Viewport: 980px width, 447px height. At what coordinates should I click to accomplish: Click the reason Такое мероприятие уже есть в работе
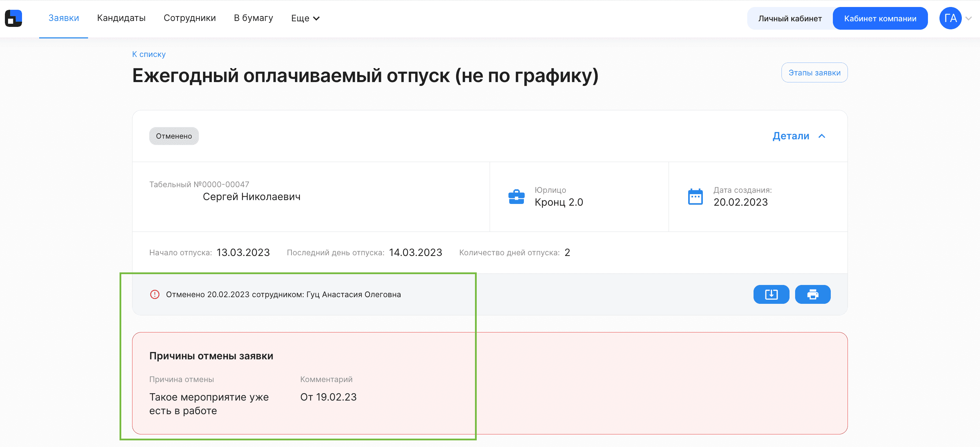pyautogui.click(x=209, y=404)
